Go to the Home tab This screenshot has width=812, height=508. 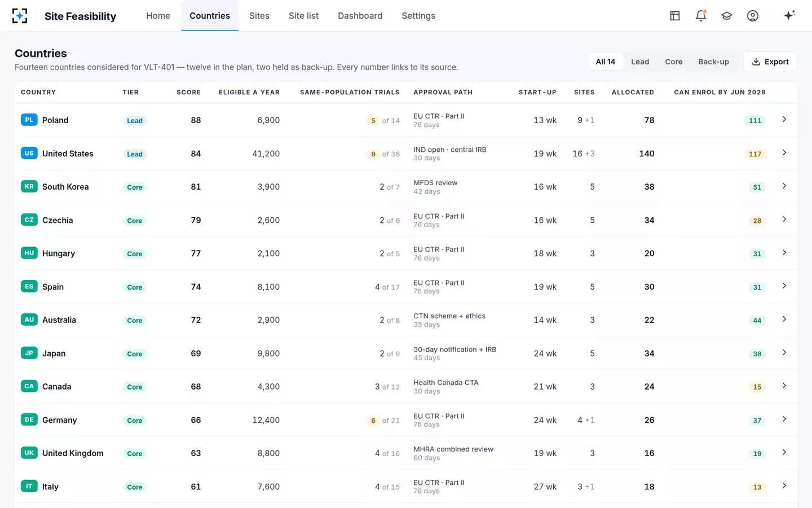[x=158, y=16]
